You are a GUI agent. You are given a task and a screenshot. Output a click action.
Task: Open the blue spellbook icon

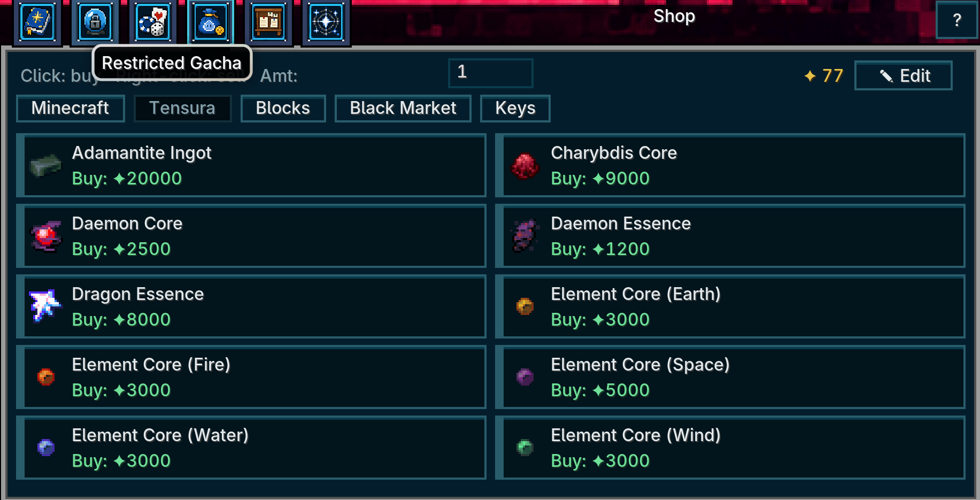(37, 22)
